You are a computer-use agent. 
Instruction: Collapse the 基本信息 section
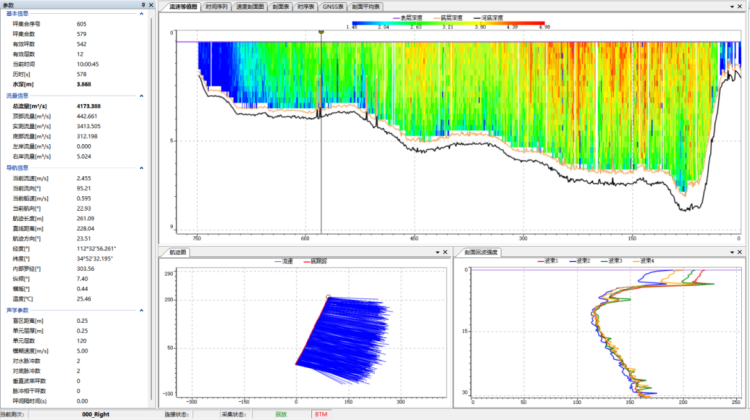pos(141,14)
